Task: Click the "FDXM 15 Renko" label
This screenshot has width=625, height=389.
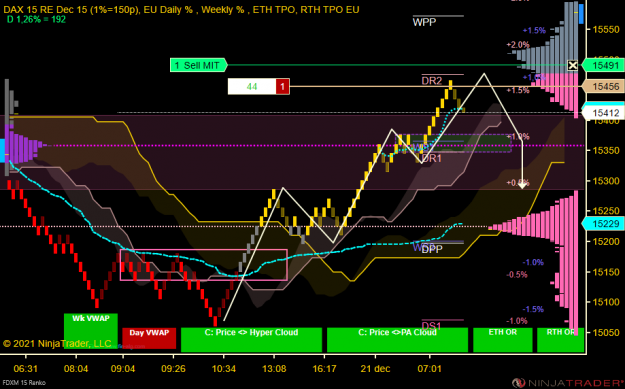Action: (23, 383)
